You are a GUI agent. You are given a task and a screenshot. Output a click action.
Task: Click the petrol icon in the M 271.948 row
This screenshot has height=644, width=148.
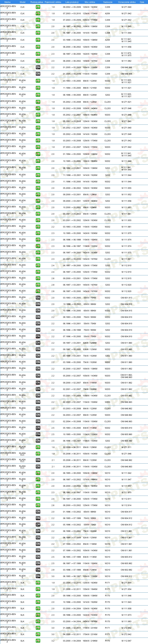click(38, 134)
